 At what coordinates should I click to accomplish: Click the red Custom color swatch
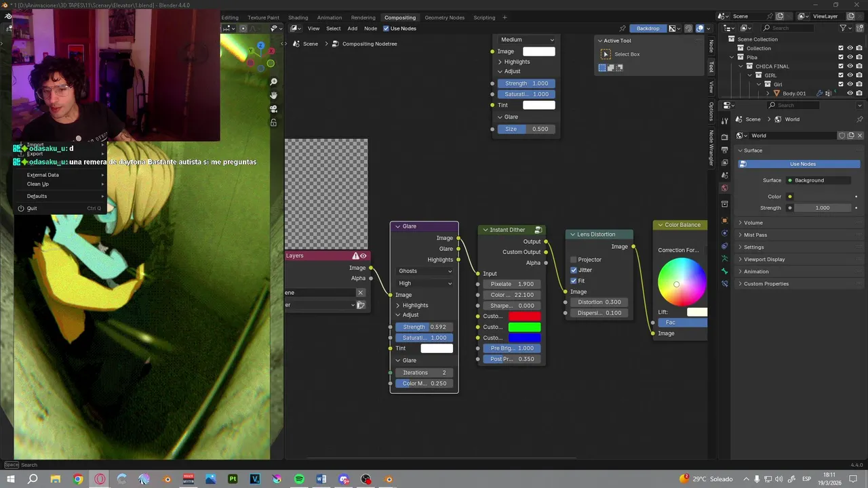click(524, 317)
